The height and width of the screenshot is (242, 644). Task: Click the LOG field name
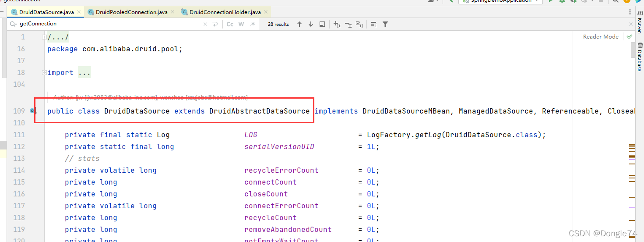click(251, 135)
